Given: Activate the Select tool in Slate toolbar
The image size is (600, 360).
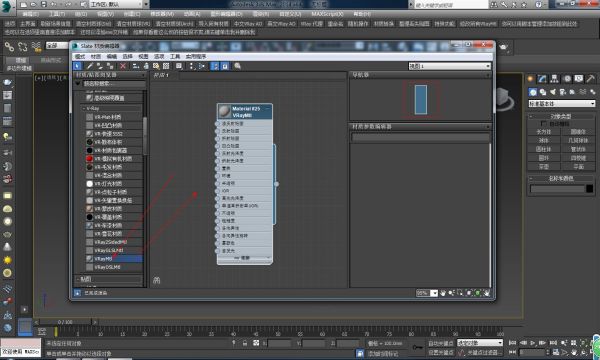Looking at the screenshot, I should pos(77,66).
